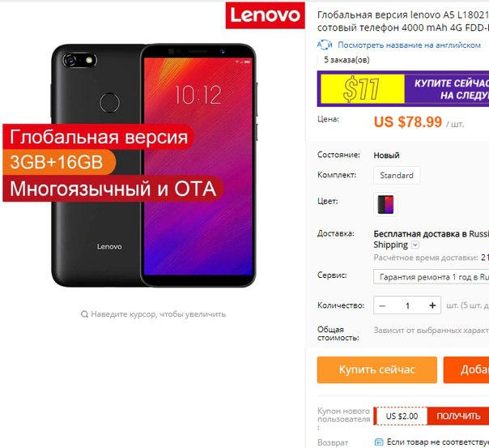
Task: Expand the Shipping method dropdown arrow
Action: coord(415,245)
